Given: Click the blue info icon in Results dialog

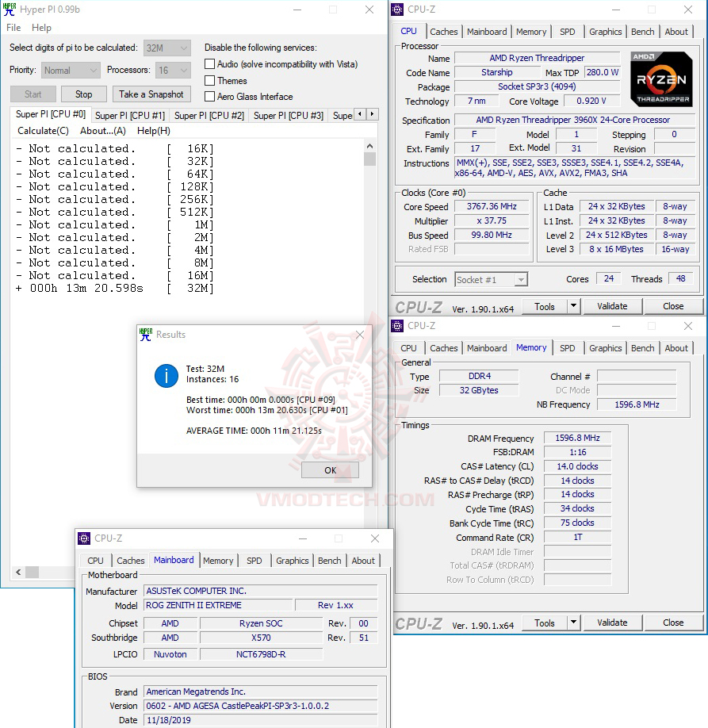Looking at the screenshot, I should 166,376.
